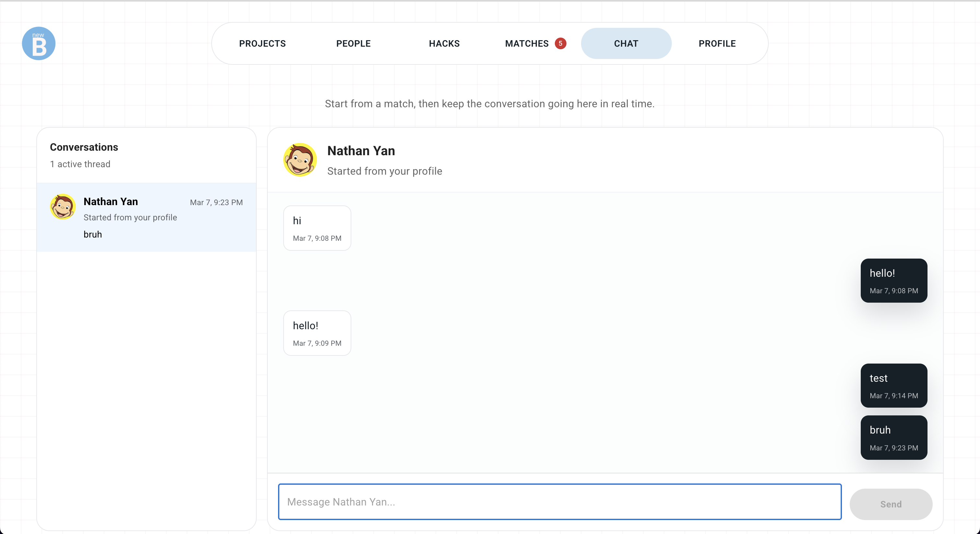Click Nathan Yan's avatar in chat header
The width and height of the screenshot is (980, 534).
(x=300, y=160)
